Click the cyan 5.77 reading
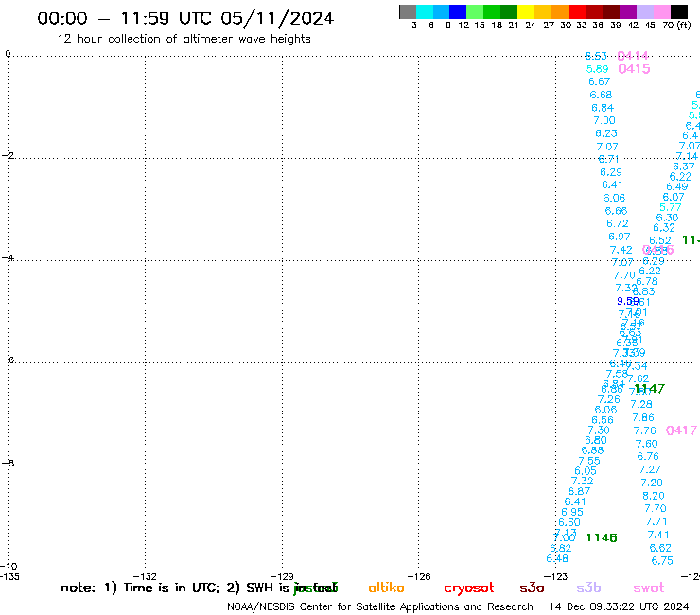This screenshot has width=700, height=615. coord(671,207)
